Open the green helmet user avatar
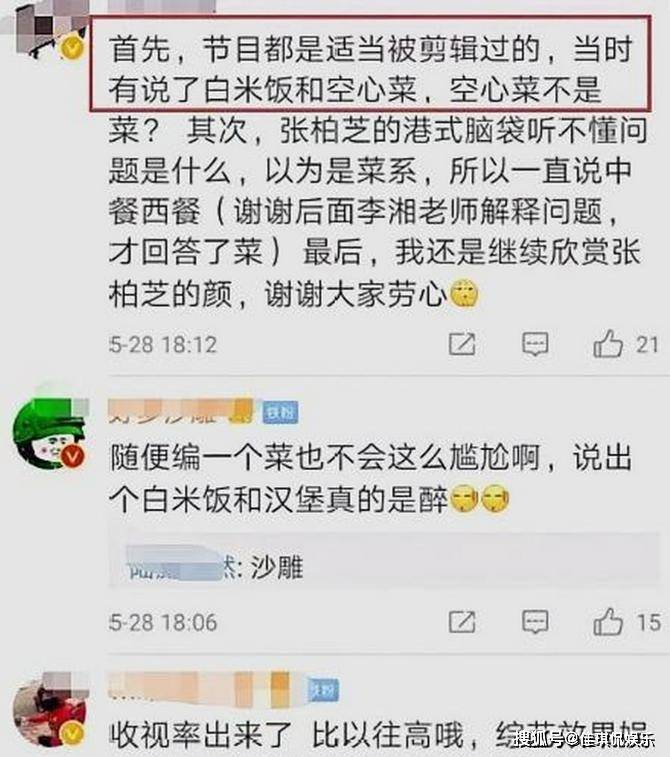Image resolution: width=670 pixels, height=757 pixels. tap(50, 433)
